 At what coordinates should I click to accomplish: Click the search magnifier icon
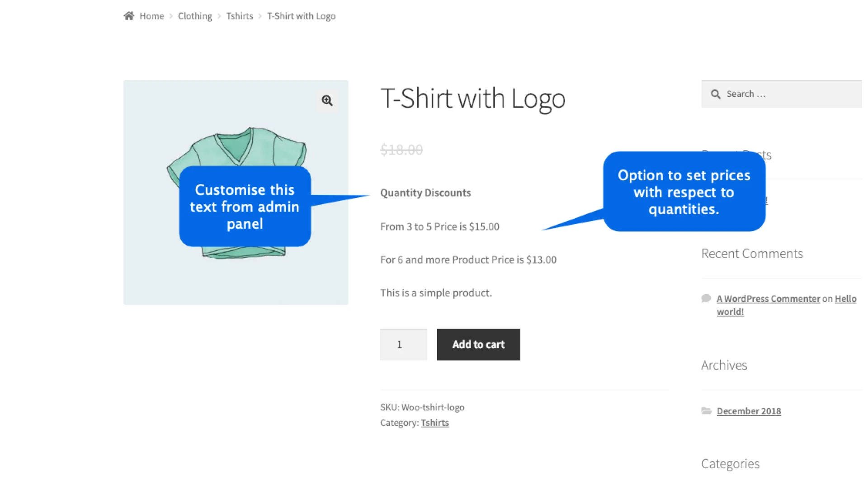click(x=716, y=94)
